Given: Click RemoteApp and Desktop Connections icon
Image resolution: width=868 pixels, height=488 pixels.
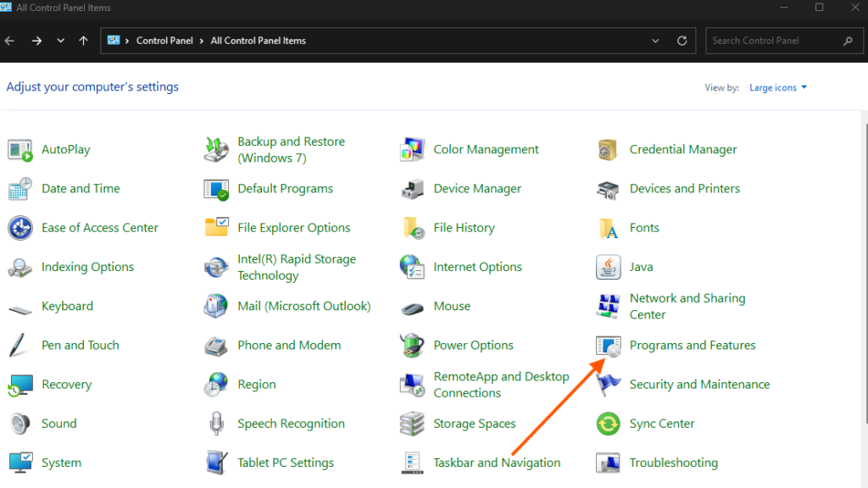Looking at the screenshot, I should coord(412,385).
